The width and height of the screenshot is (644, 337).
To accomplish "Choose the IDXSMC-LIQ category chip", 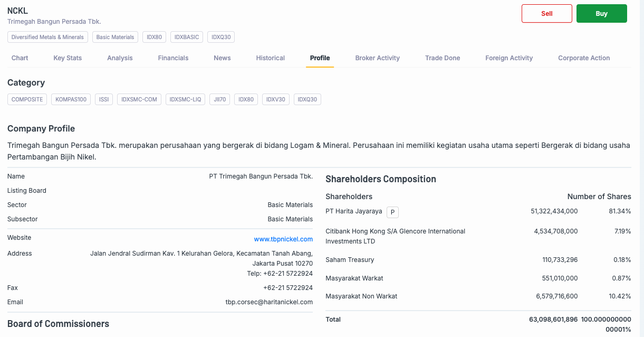I will point(185,99).
